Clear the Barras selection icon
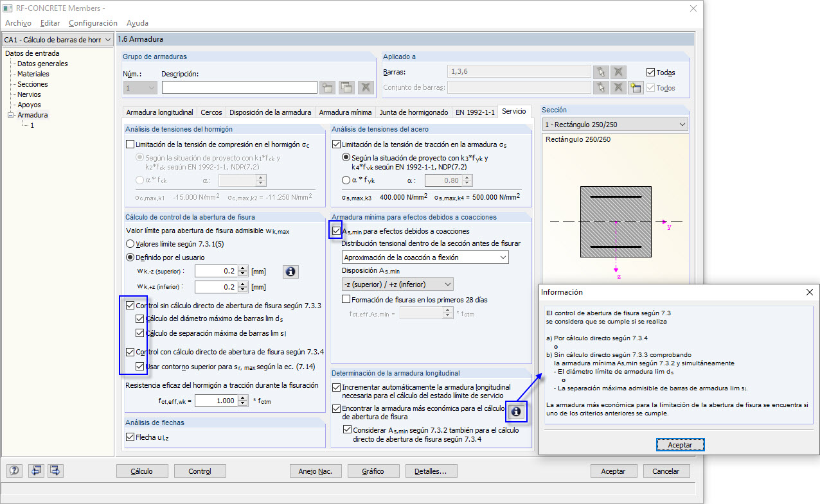820x504 pixels. click(x=618, y=72)
